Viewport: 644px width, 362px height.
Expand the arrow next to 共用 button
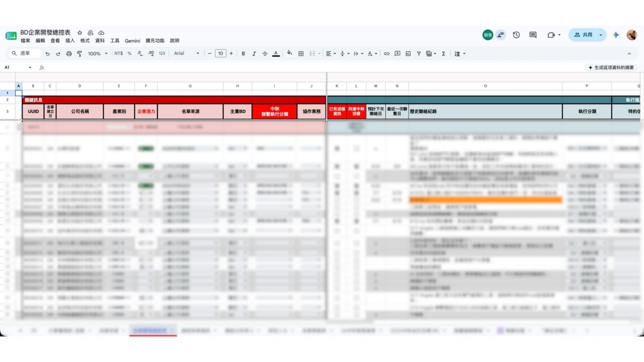[x=601, y=35]
